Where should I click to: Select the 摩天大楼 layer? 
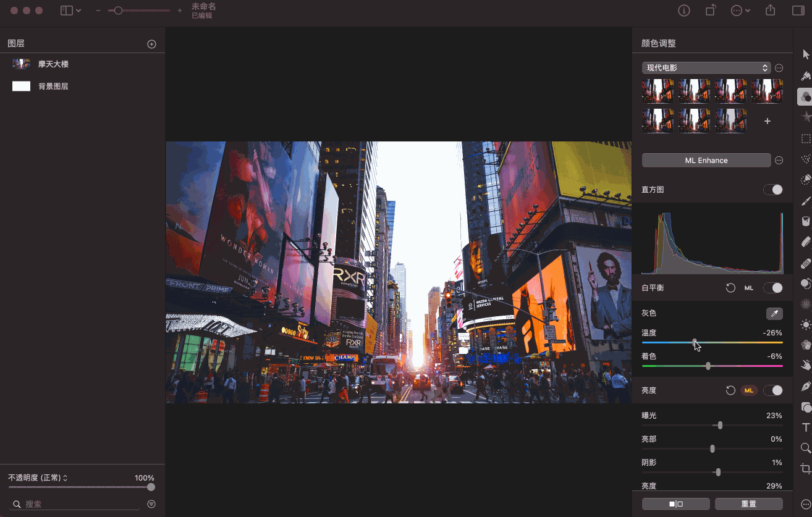click(82, 64)
